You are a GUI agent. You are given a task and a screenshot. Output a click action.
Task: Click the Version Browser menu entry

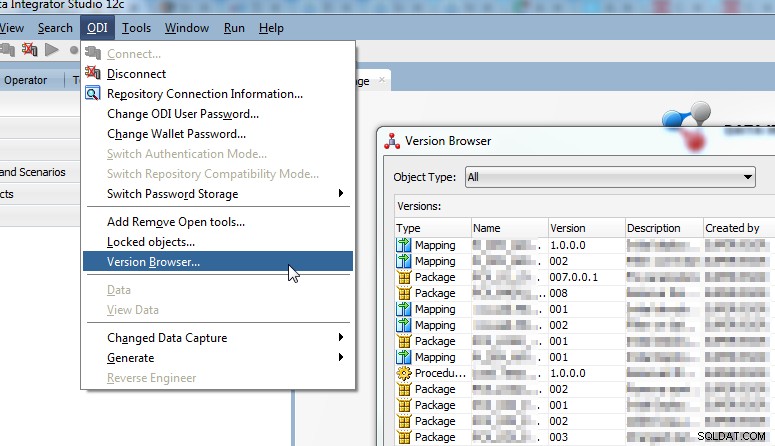tap(218, 262)
